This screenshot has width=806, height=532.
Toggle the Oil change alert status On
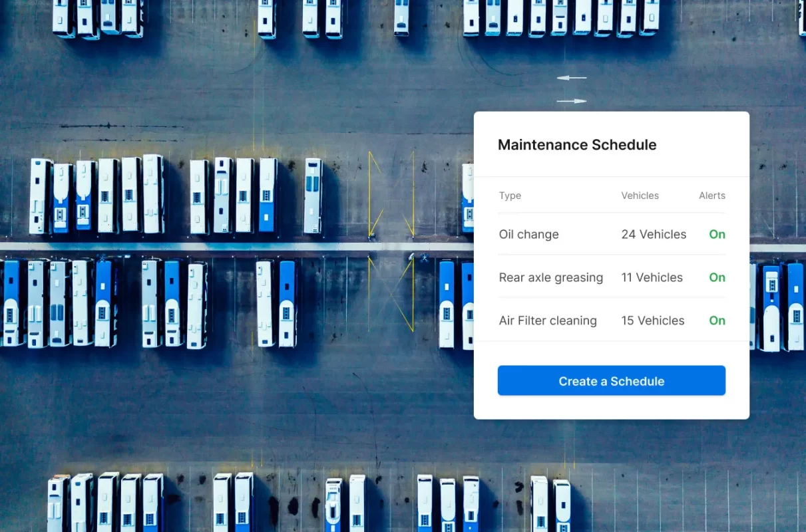tap(717, 234)
